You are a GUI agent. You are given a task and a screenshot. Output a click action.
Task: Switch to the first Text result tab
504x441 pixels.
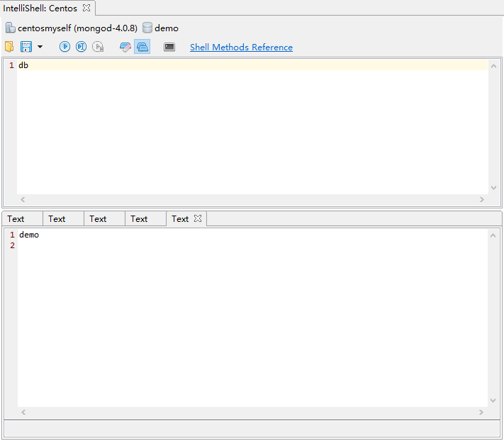(22, 219)
